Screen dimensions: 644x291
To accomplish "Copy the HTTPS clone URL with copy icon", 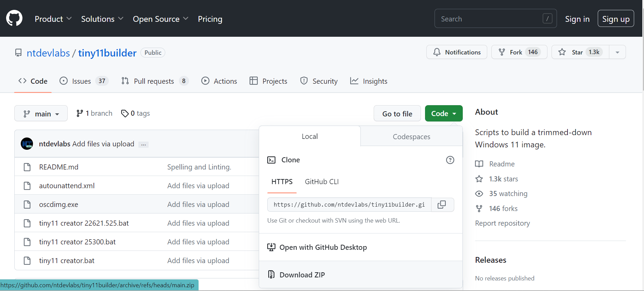I will point(442,205).
